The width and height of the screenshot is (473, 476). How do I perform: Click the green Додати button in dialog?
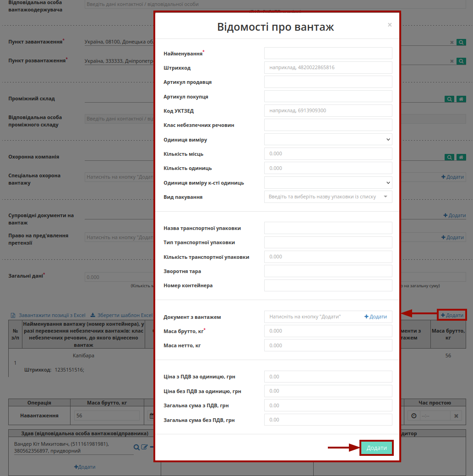(x=376, y=448)
